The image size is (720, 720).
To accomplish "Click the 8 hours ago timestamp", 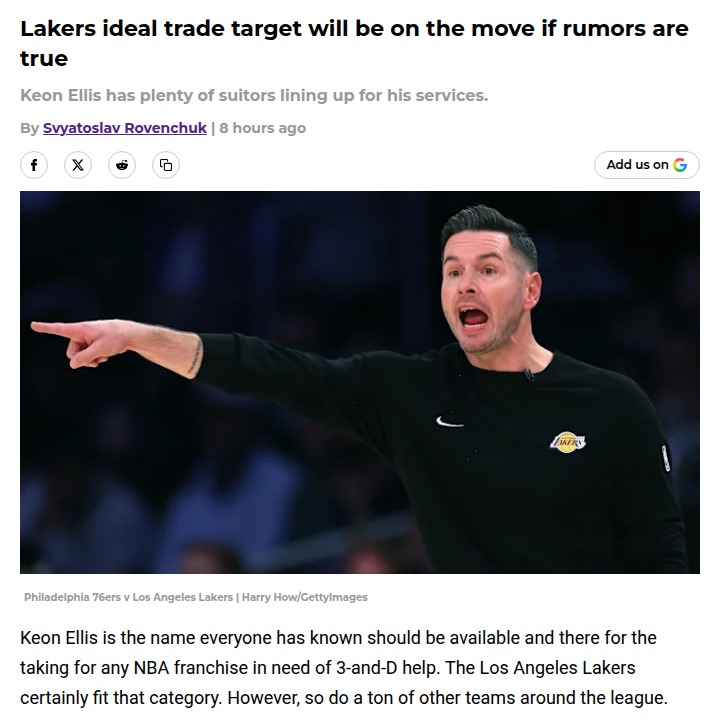I will pos(263,128).
